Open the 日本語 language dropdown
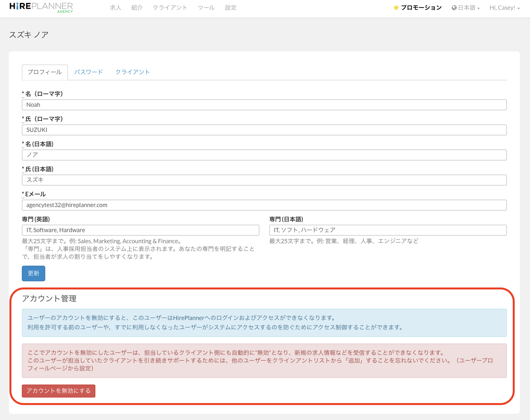This screenshot has width=530, height=420. point(466,8)
